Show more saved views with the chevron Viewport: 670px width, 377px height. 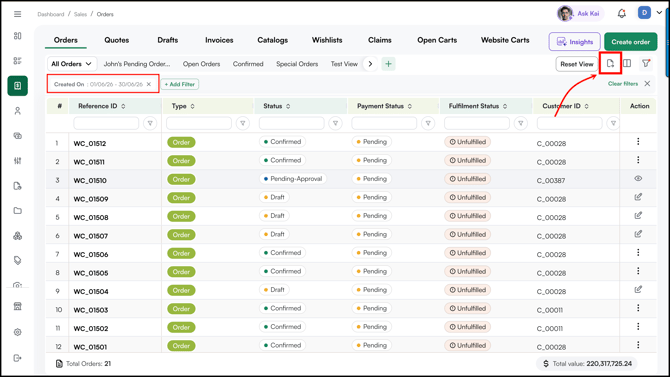click(x=370, y=64)
